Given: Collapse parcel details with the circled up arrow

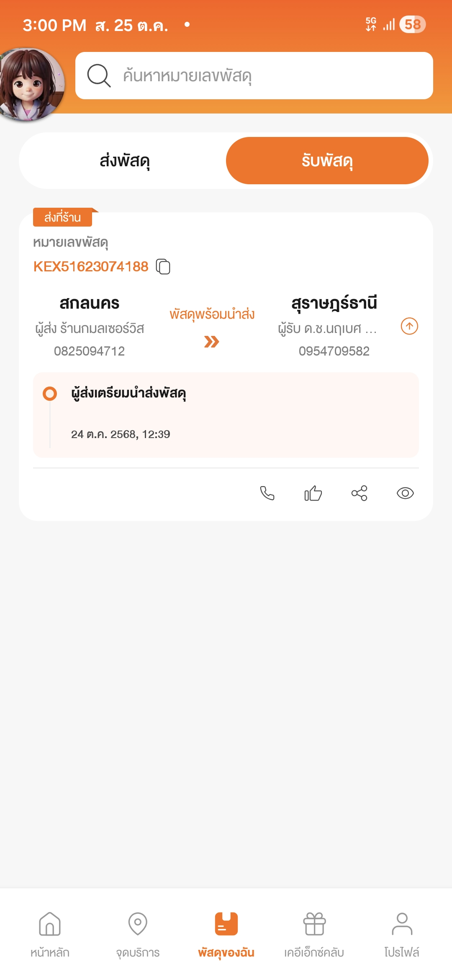Looking at the screenshot, I should 409,326.
